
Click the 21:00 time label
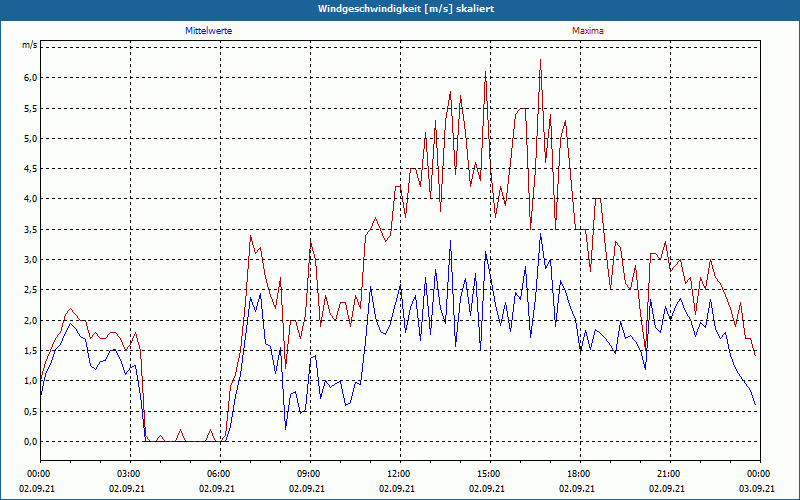coord(670,474)
